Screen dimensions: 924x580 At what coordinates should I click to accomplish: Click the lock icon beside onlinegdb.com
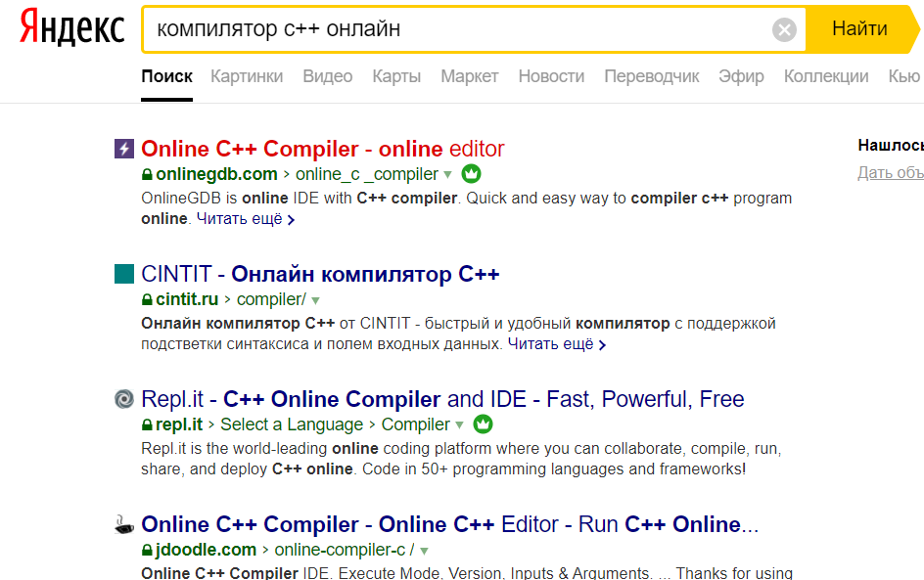coord(147,174)
